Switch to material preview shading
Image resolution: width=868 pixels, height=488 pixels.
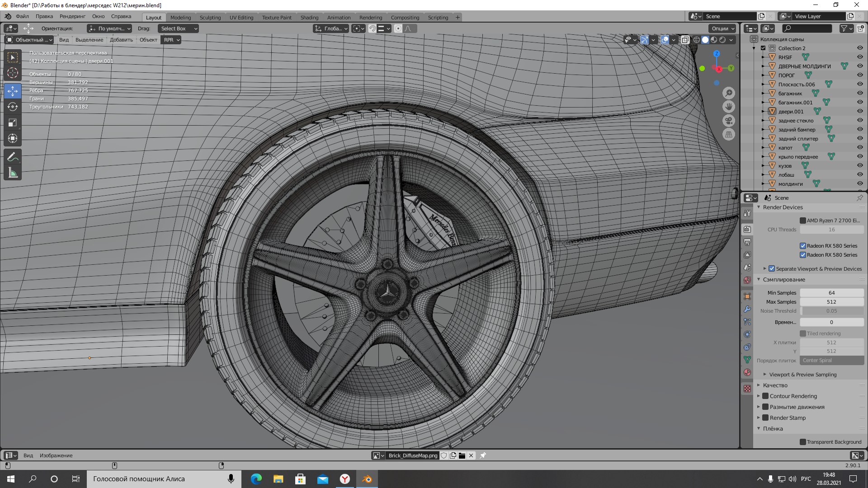tap(714, 40)
